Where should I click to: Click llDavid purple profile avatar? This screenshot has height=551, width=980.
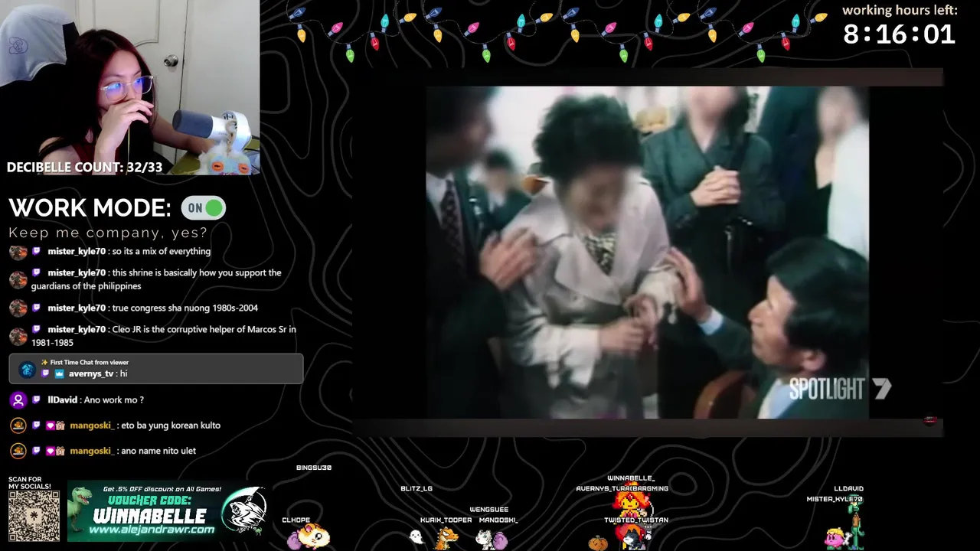point(18,400)
